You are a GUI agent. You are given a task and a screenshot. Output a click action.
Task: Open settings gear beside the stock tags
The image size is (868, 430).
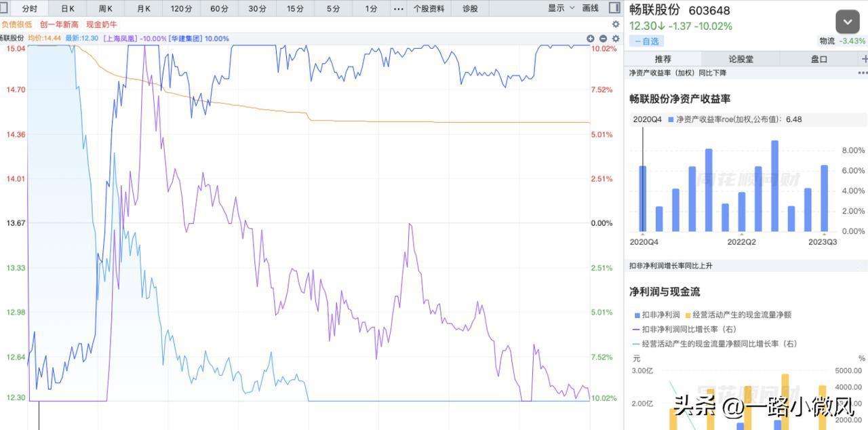click(x=616, y=24)
